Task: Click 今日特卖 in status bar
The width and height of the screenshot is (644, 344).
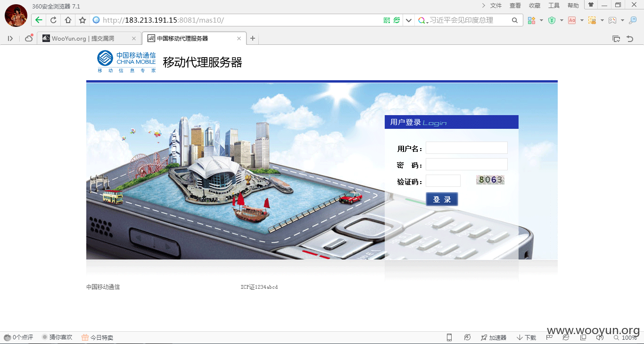Action: [97, 337]
